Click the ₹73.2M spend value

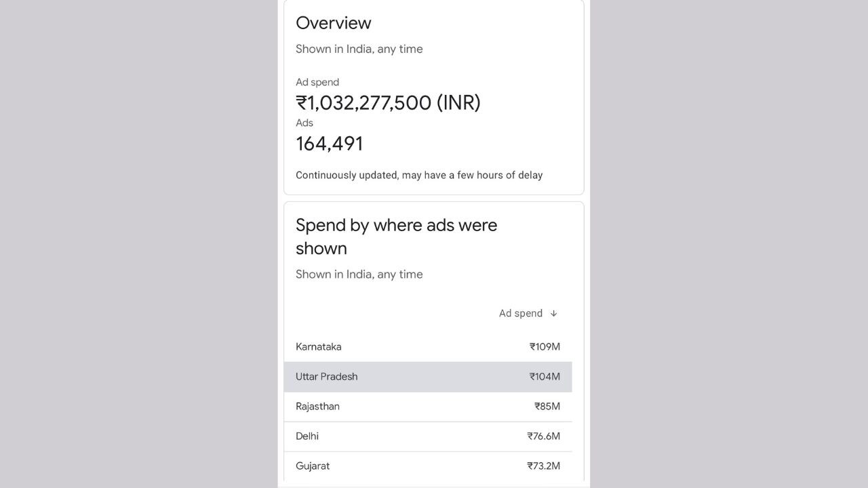[543, 466]
